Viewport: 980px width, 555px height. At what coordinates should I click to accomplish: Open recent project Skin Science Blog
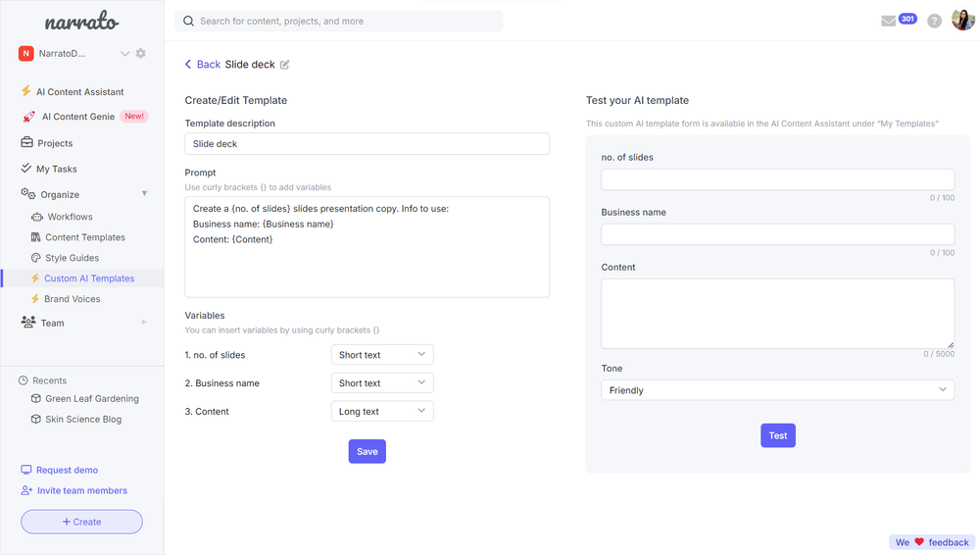pos(83,420)
